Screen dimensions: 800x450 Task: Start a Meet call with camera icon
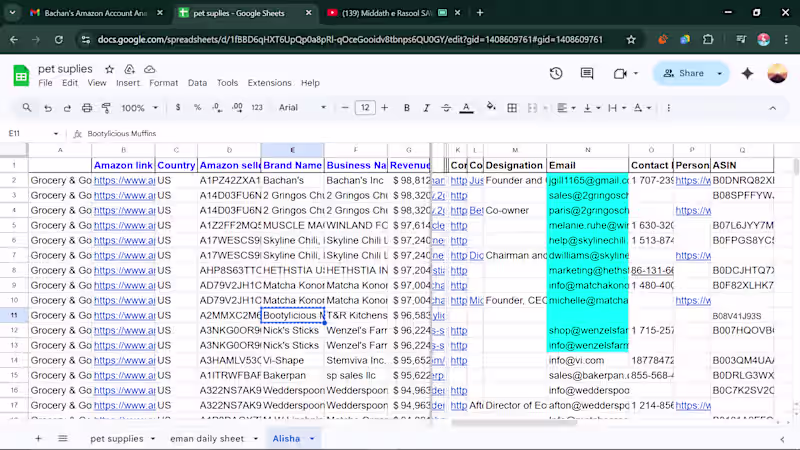[x=620, y=73]
